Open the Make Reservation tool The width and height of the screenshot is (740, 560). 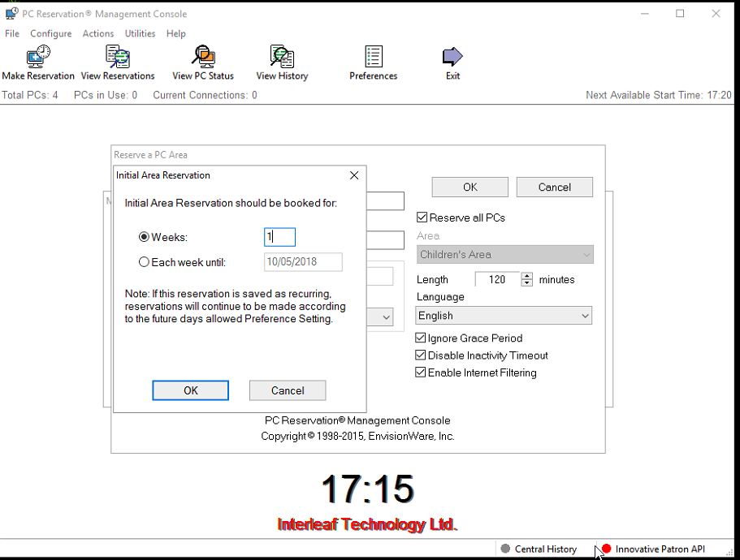pyautogui.click(x=38, y=62)
